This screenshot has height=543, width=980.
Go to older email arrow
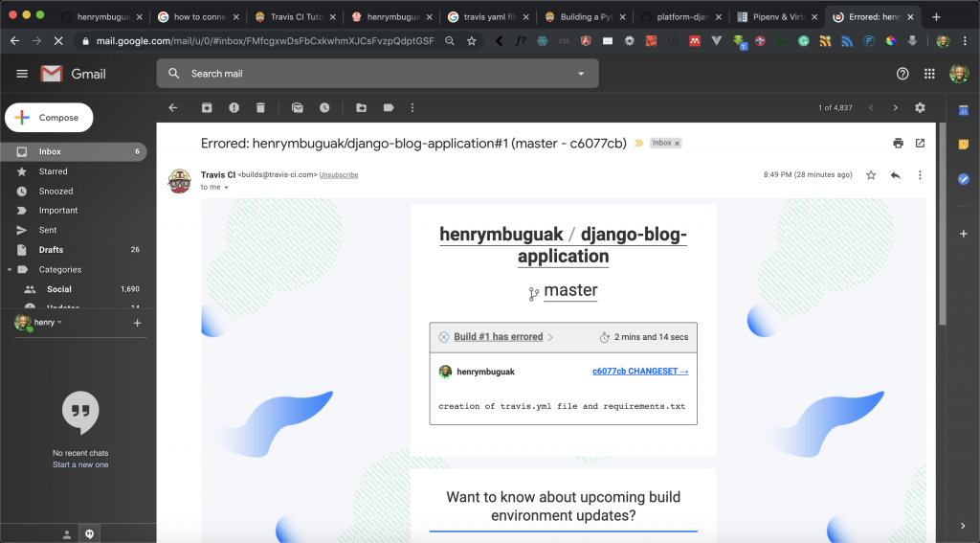[x=895, y=107]
